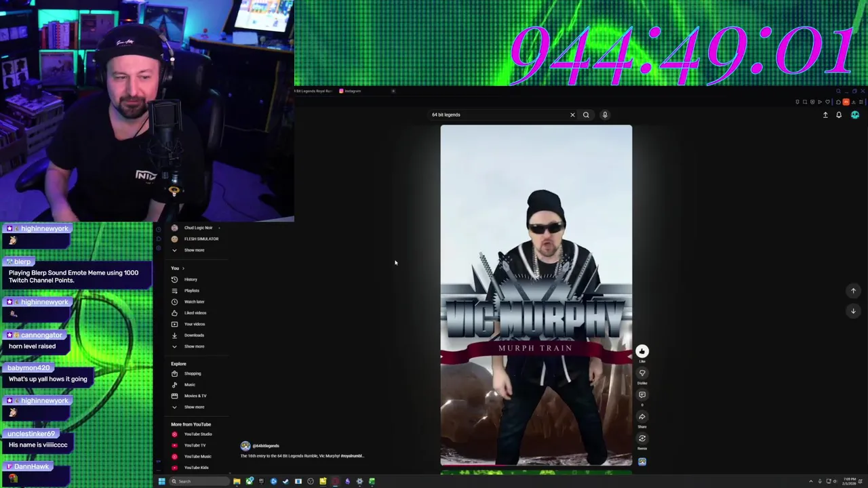The height and width of the screenshot is (488, 868).
Task: Click the Windows taskbar search box
Action: click(199, 481)
